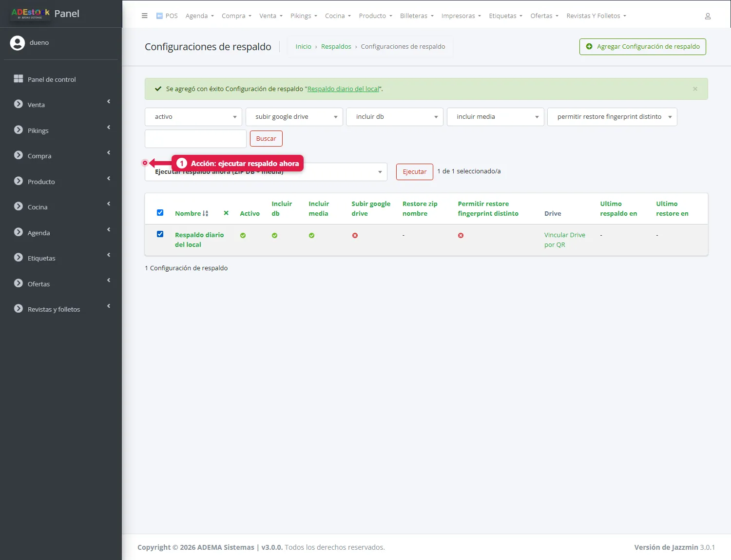The width and height of the screenshot is (731, 560).
Task: Click the green Incluir media status icon
Action: click(311, 235)
